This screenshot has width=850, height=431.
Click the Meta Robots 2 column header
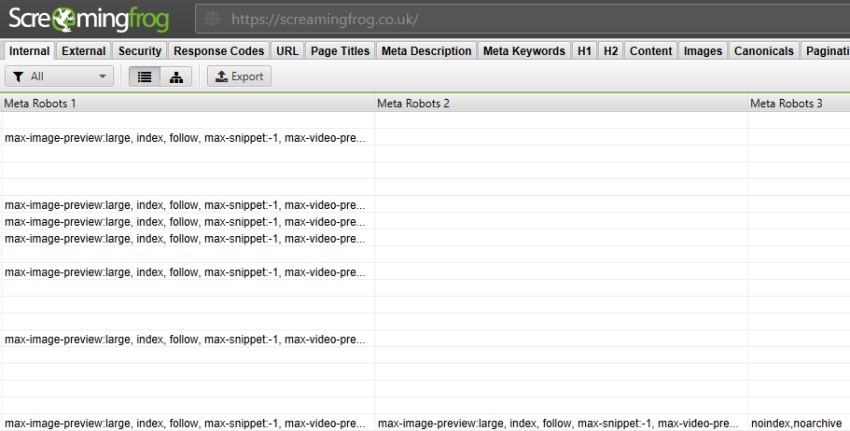(560, 103)
